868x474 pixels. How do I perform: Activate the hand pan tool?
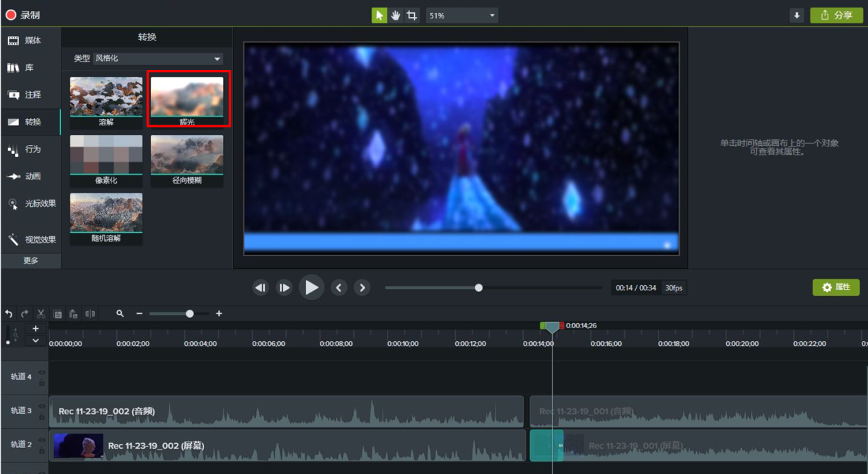tap(396, 15)
